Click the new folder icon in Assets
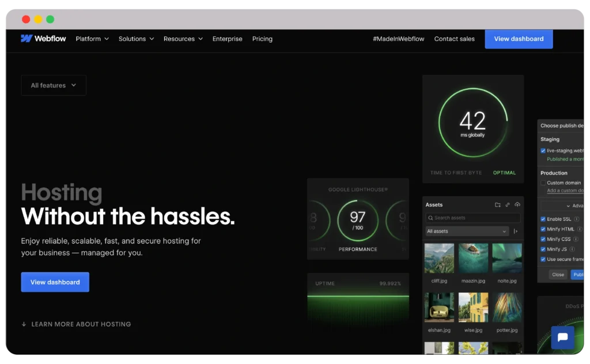The image size is (590, 364). coord(498,205)
